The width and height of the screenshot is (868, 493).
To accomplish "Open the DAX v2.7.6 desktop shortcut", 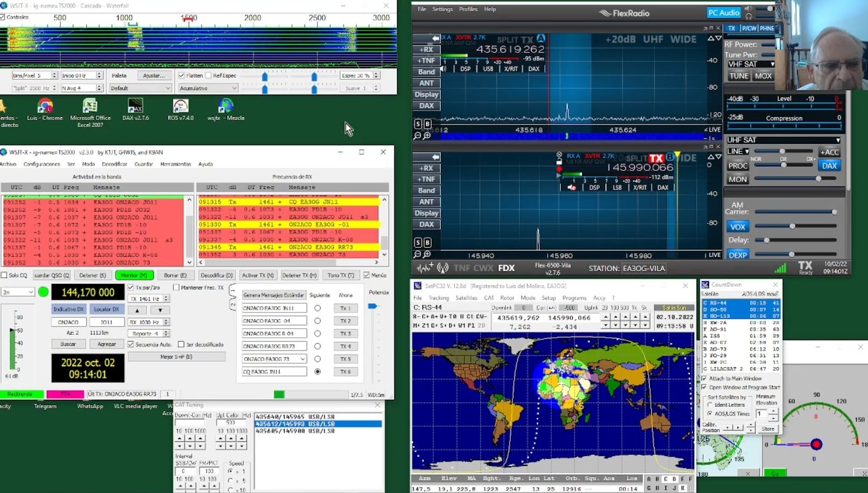I will [135, 107].
